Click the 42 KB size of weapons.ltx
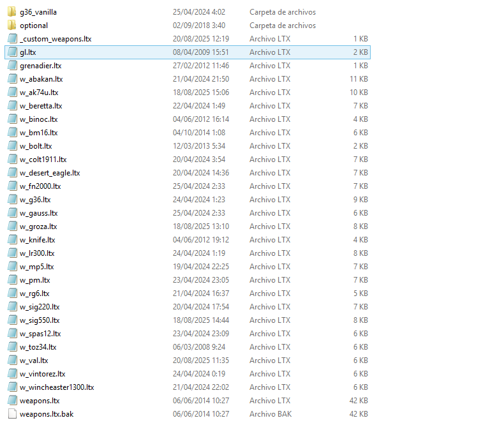This screenshot has height=439, width=504. [x=359, y=401]
